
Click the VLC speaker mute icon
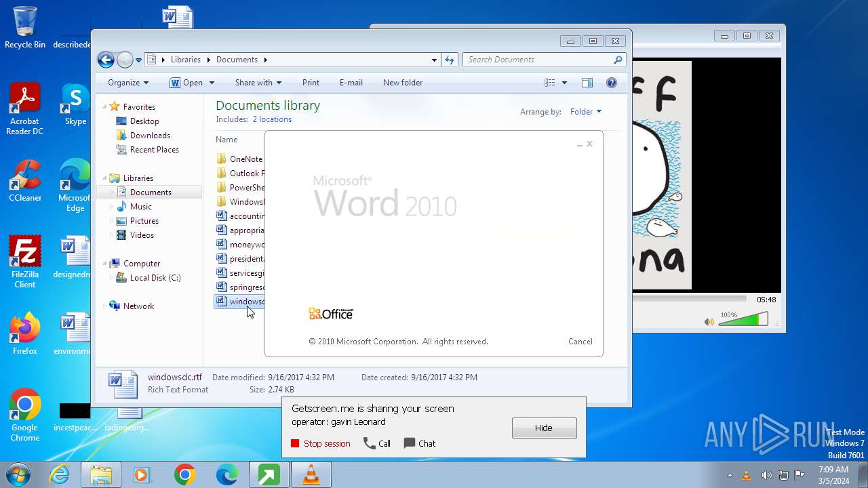click(x=709, y=321)
